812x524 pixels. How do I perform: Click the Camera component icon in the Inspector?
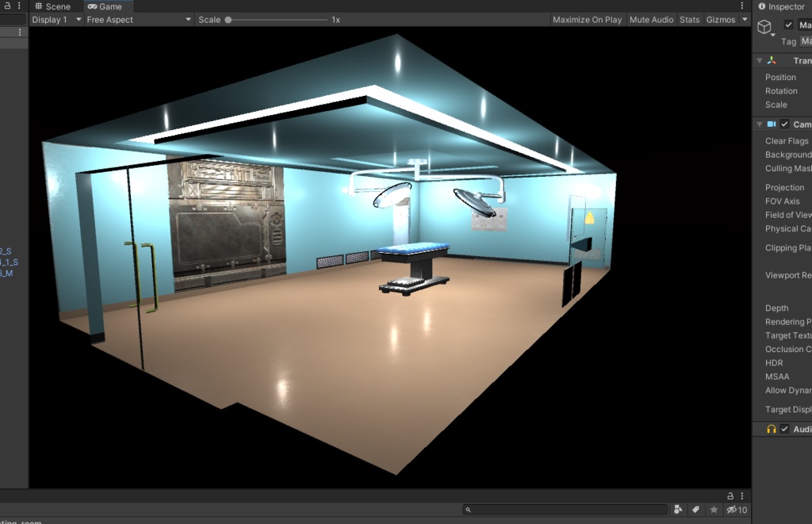point(770,124)
